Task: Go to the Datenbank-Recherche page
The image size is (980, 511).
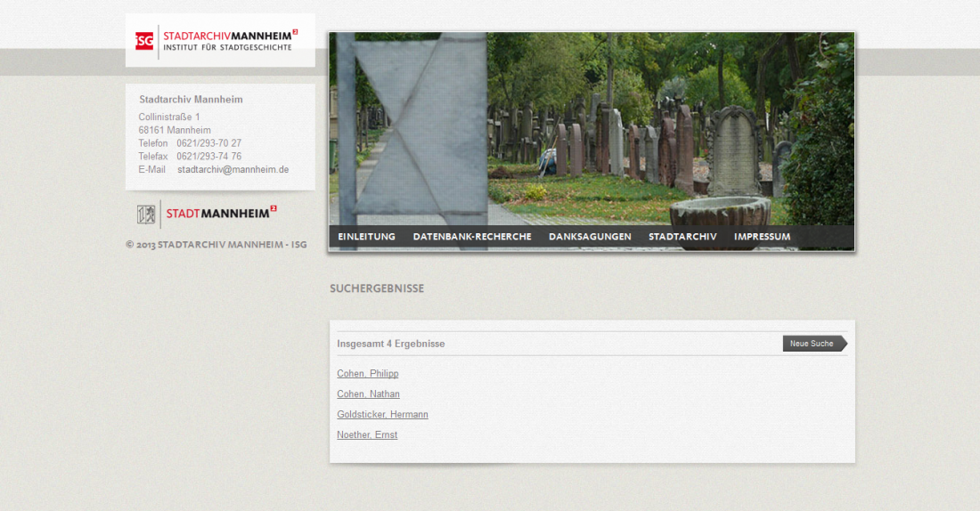Action: 472,237
